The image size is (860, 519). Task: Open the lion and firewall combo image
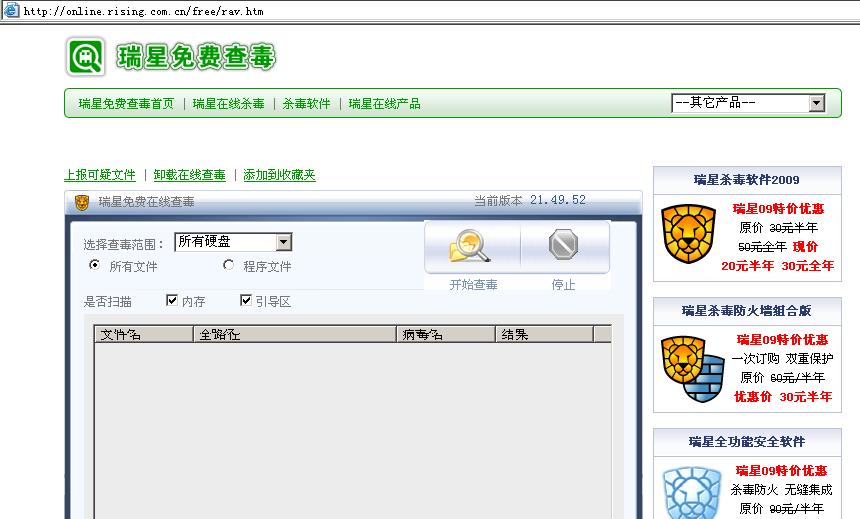[x=692, y=368]
